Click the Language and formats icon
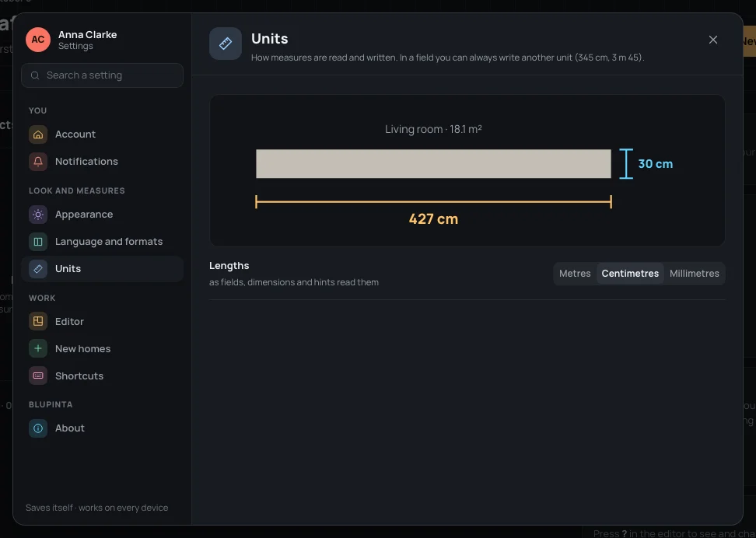This screenshot has width=756, height=538. point(38,242)
